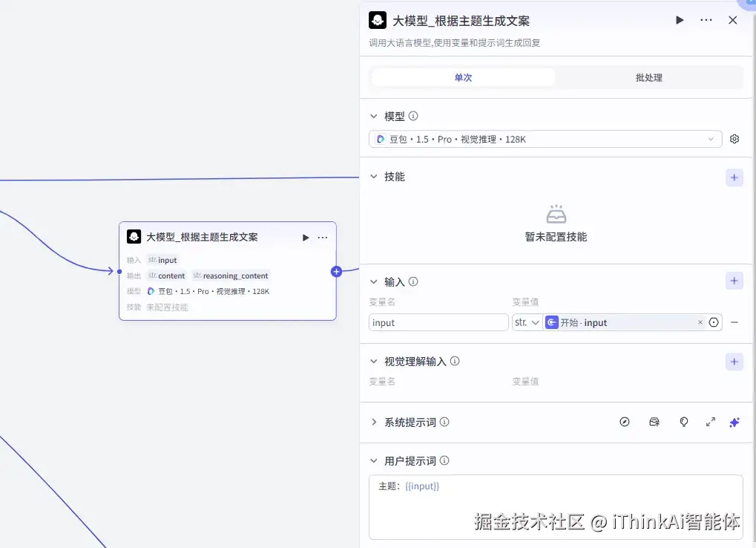Click the content output tag on node
This screenshot has width=756, height=548.
pos(166,275)
